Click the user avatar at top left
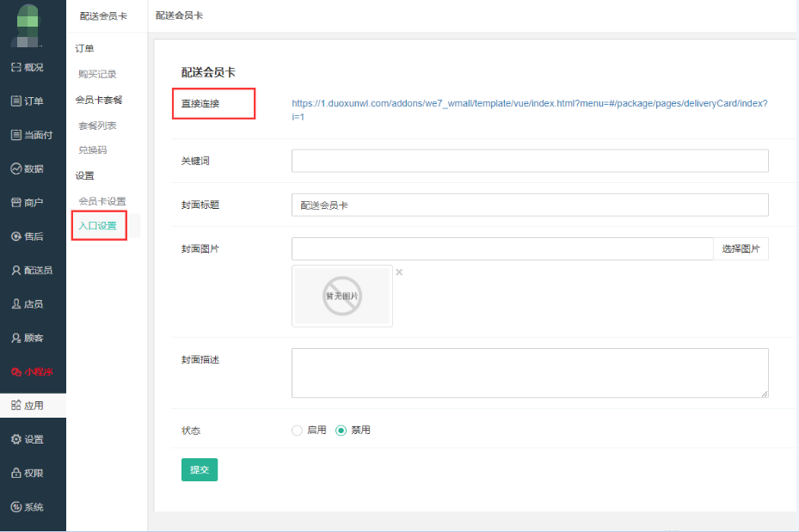The width and height of the screenshot is (799, 532). click(28, 26)
